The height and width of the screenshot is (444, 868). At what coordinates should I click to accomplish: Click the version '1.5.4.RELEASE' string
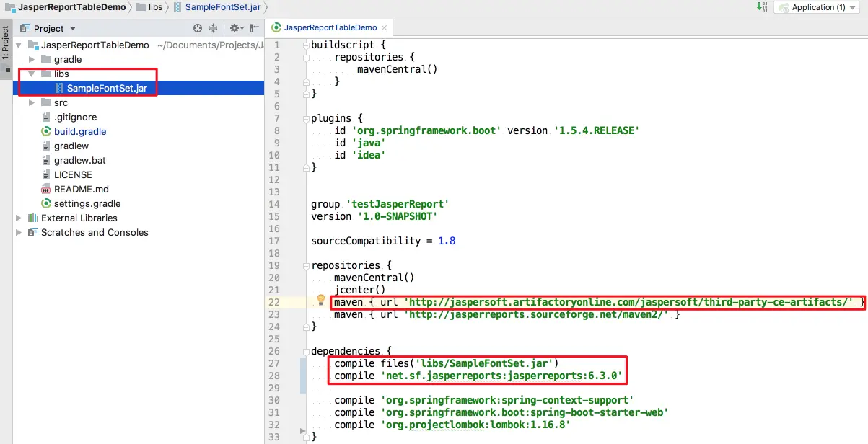point(595,130)
